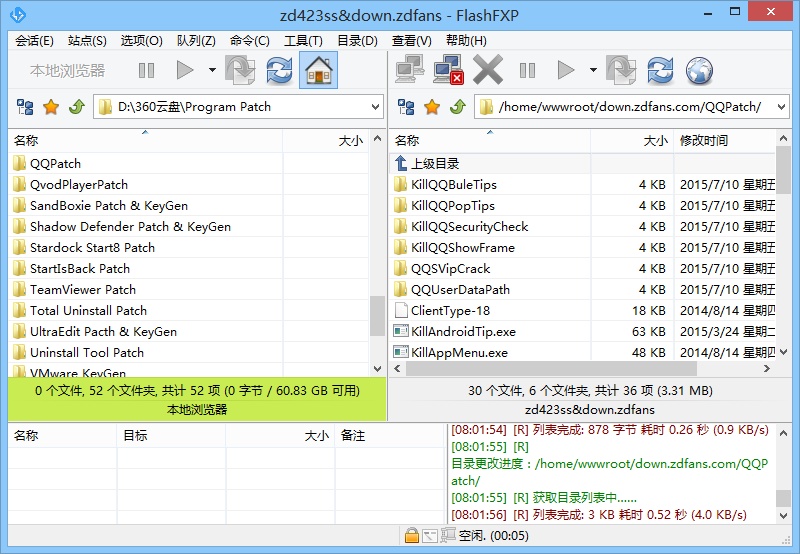The height and width of the screenshot is (554, 800).
Task: Click the remote pane up-directory green arrow
Action: tap(458, 107)
